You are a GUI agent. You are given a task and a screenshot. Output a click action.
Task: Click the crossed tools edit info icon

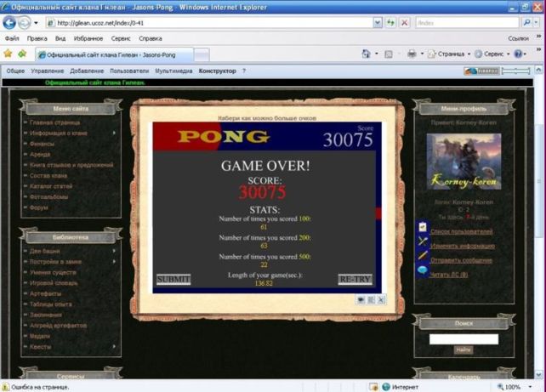(423, 241)
